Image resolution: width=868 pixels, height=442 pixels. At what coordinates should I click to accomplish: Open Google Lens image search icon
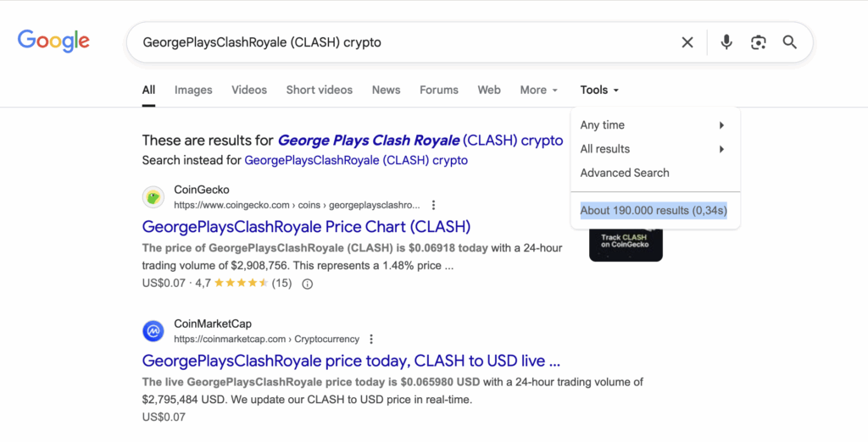coord(758,42)
